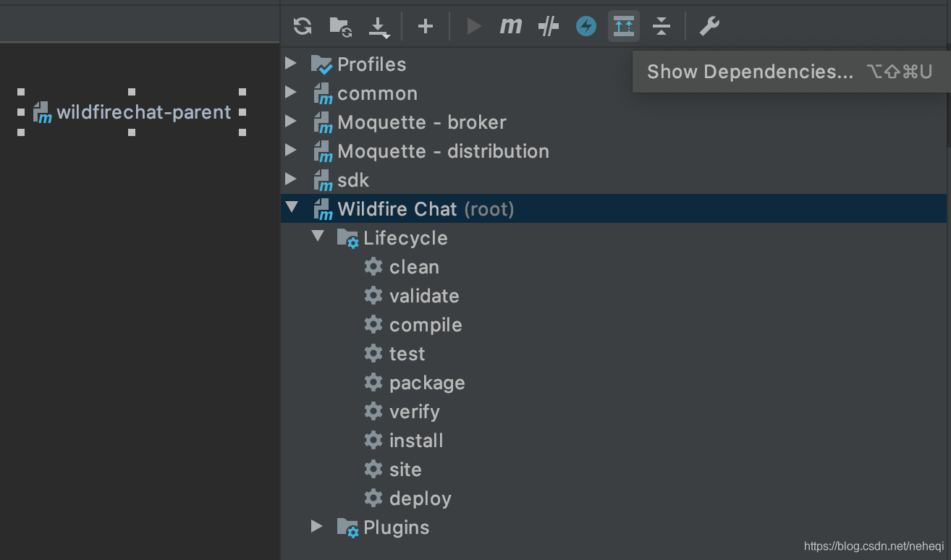The height and width of the screenshot is (560, 951).
Task: Click the gear icon beside deploy
Action: [x=373, y=498]
